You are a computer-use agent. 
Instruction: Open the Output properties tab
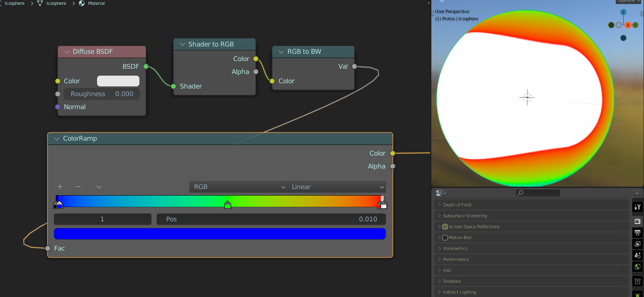(x=638, y=233)
